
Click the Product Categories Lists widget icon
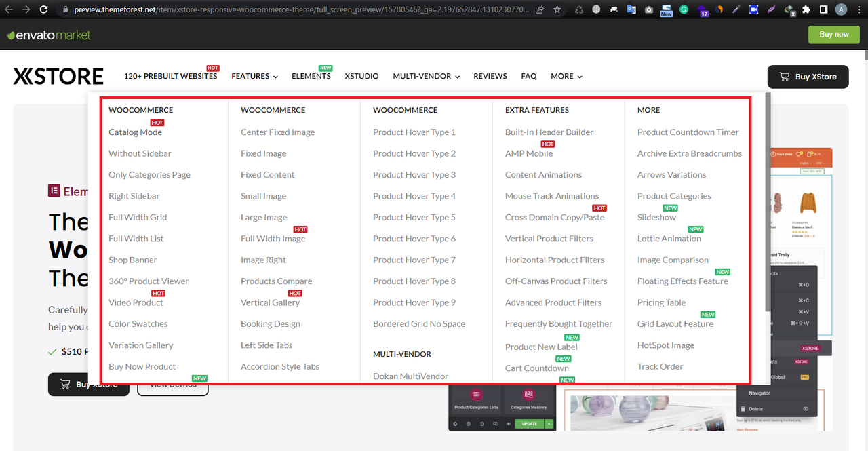[476, 395]
